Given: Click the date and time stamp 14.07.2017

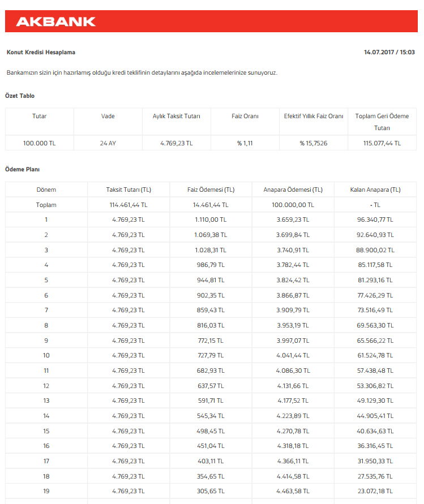Looking at the screenshot, I should [x=389, y=52].
